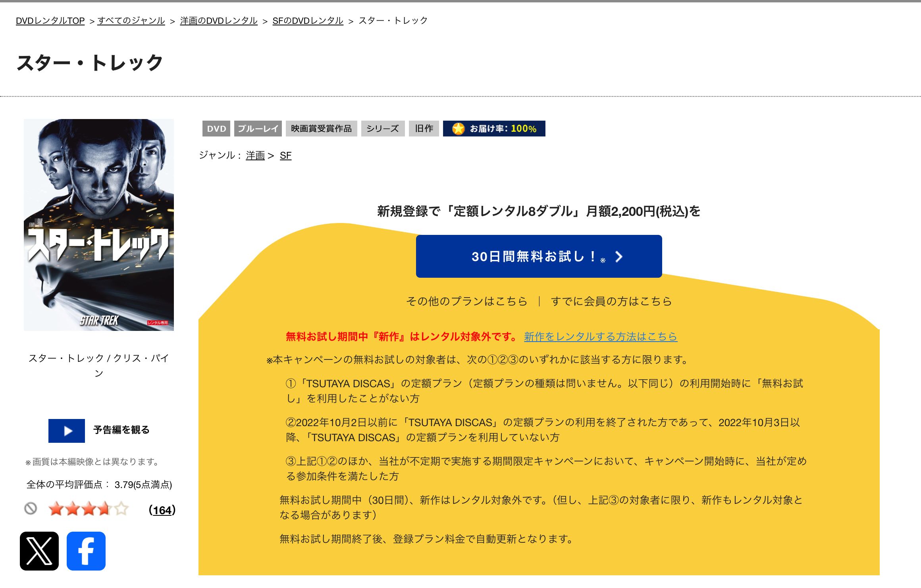This screenshot has height=588, width=921.
Task: Click the ※画質は本編映像とは異なります note
Action: [x=92, y=462]
